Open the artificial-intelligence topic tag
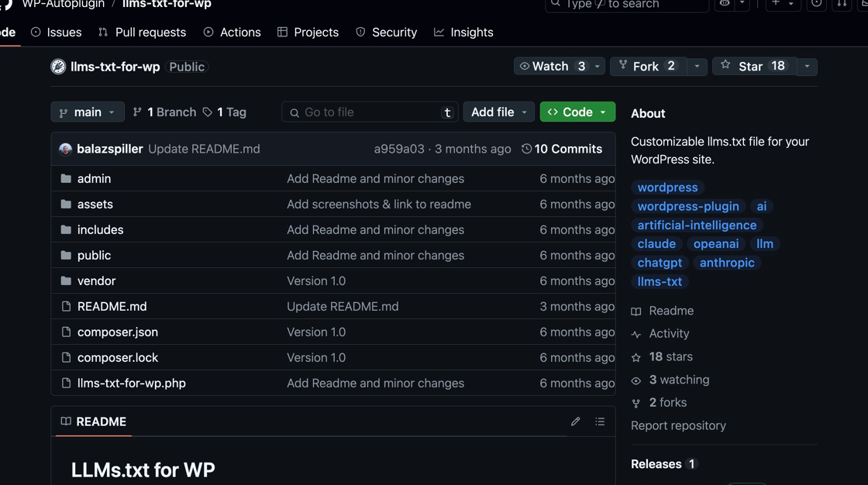 (697, 225)
